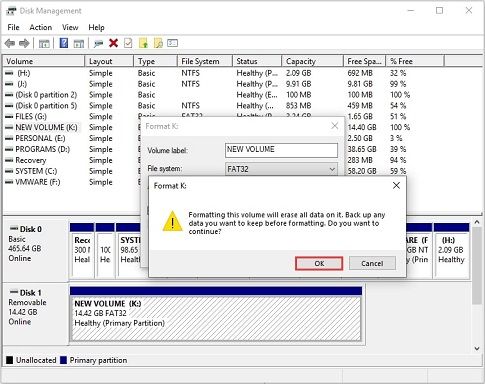The width and height of the screenshot is (485, 384).
Task: Select the PERSONAL (E:) volume row
Action: (35, 138)
